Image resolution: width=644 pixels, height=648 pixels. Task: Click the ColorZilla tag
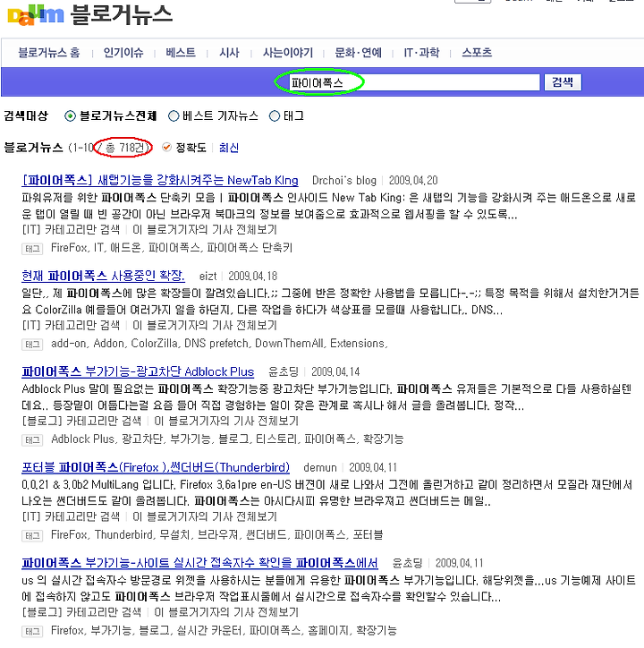point(155,344)
